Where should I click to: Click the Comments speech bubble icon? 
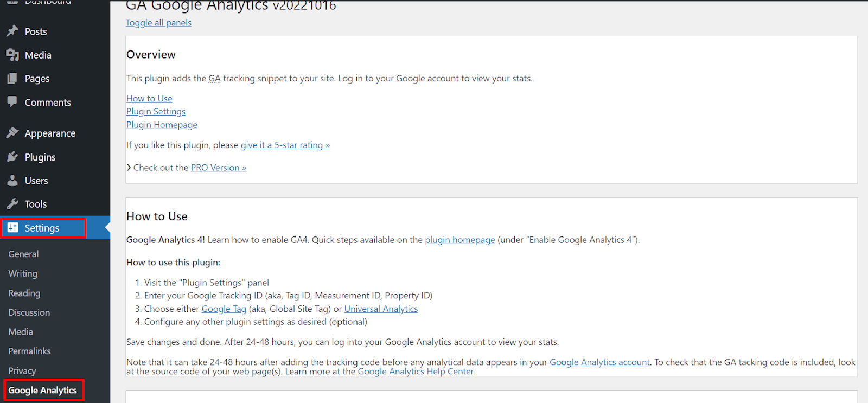click(x=12, y=102)
